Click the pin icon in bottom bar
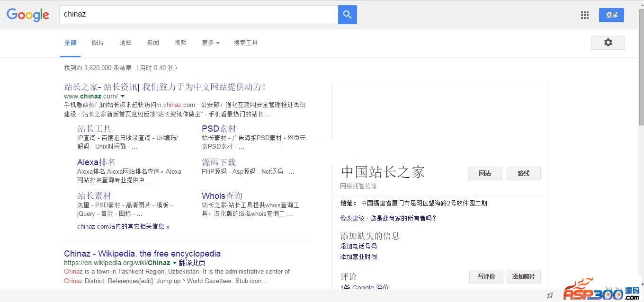This screenshot has width=644, height=302. (550, 295)
